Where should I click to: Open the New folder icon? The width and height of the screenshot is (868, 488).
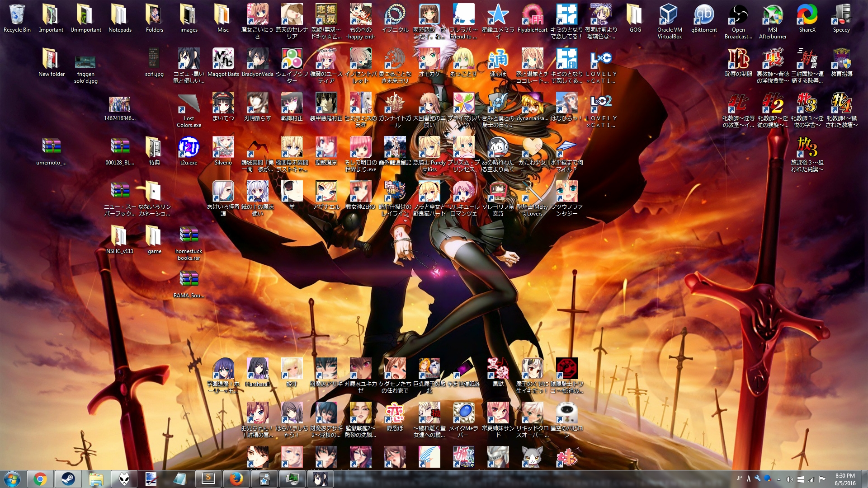click(x=52, y=62)
